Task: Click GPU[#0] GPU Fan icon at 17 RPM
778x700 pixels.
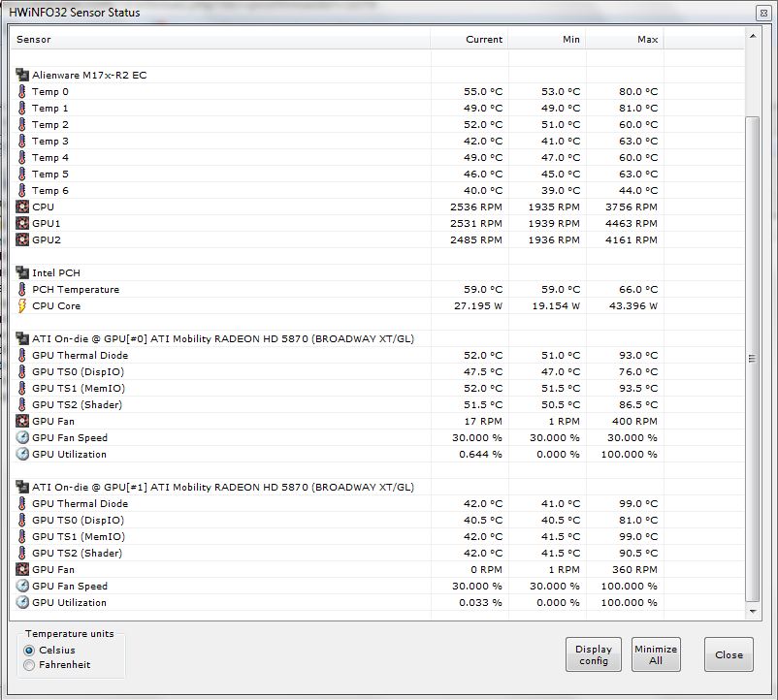Action: pos(22,421)
